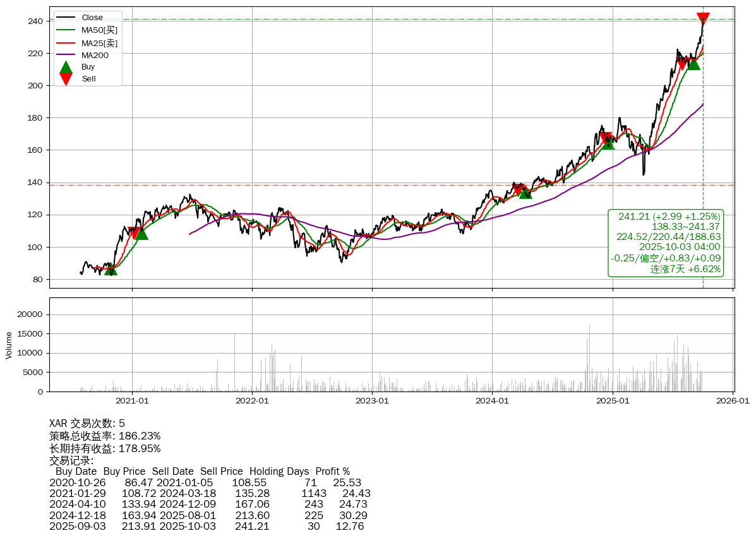The width and height of the screenshot is (756, 538).
Task: Select the sell marker at the 241 price peak
Action: (702, 19)
